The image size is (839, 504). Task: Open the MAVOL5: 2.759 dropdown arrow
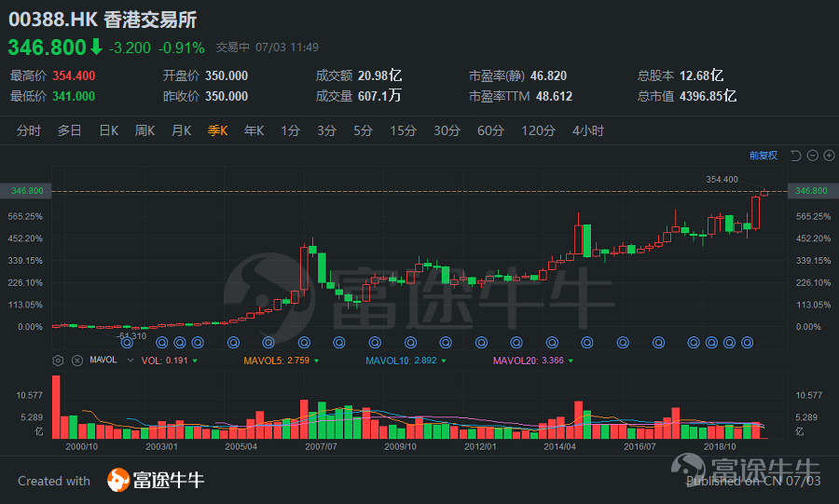316,361
